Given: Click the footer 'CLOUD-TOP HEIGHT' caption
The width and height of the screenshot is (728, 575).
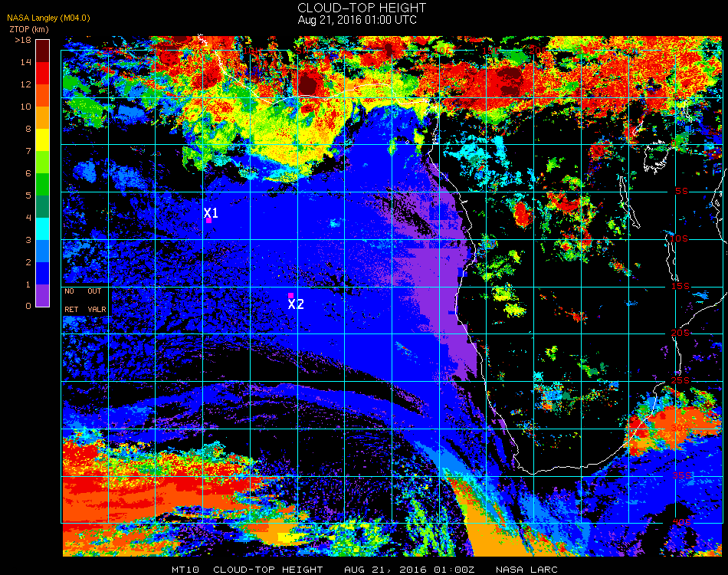Looking at the screenshot, I should [268, 570].
